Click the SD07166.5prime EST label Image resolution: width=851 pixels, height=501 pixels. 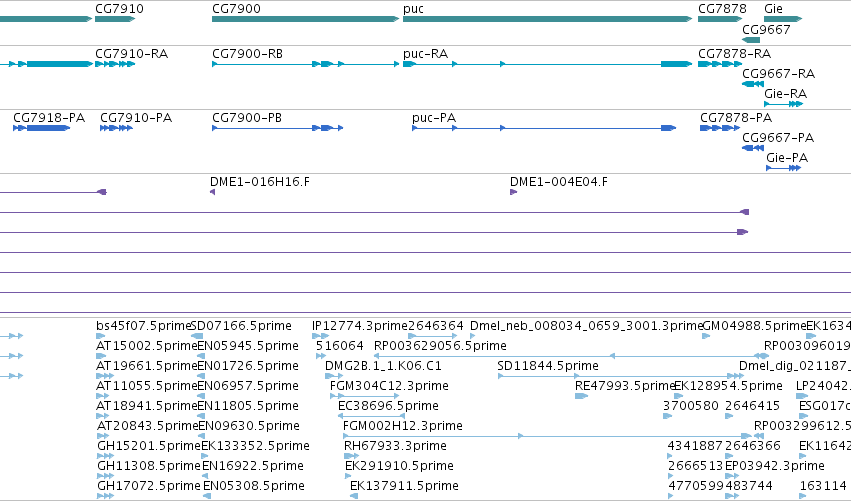[242, 326]
